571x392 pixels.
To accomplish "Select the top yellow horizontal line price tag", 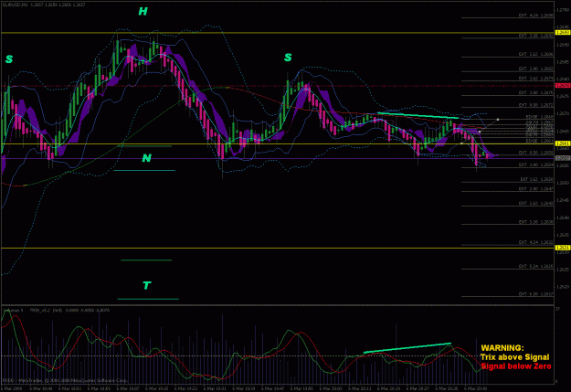I will point(562,32).
